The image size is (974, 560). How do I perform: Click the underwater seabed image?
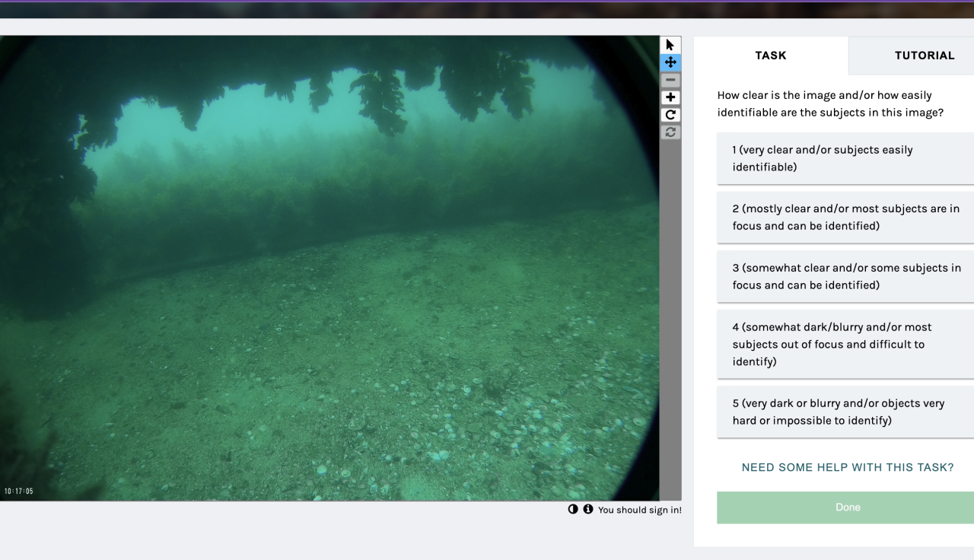[329, 268]
